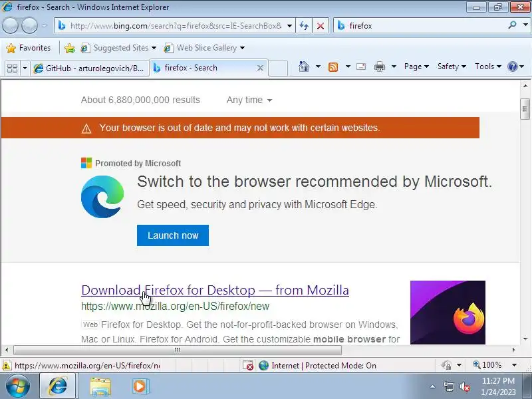Screen dimensions: 532x399
Task: Click the scroll up arrow
Action: [525, 86]
